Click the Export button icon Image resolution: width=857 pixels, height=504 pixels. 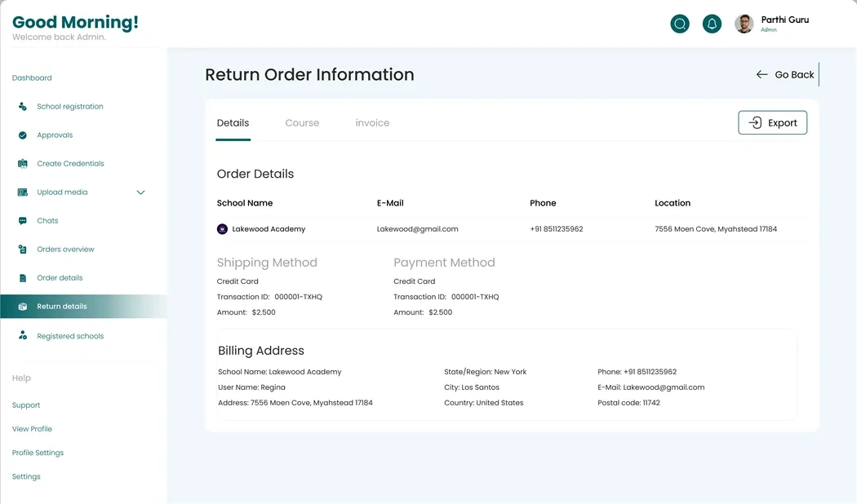tap(755, 122)
